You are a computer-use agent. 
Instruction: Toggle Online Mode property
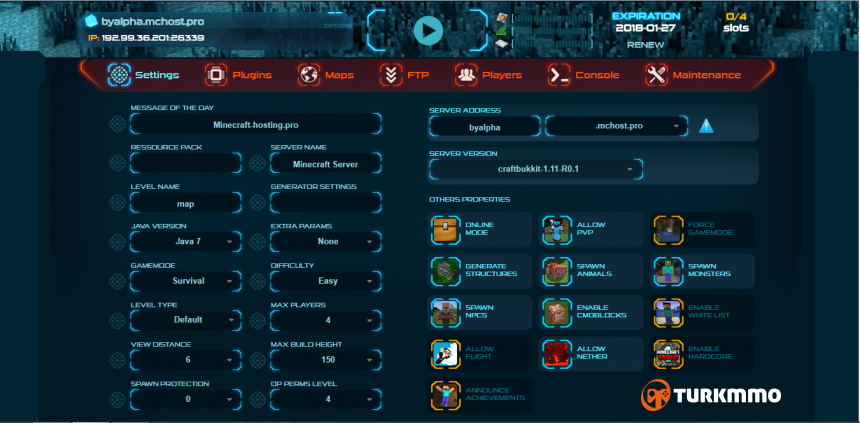coord(480,229)
